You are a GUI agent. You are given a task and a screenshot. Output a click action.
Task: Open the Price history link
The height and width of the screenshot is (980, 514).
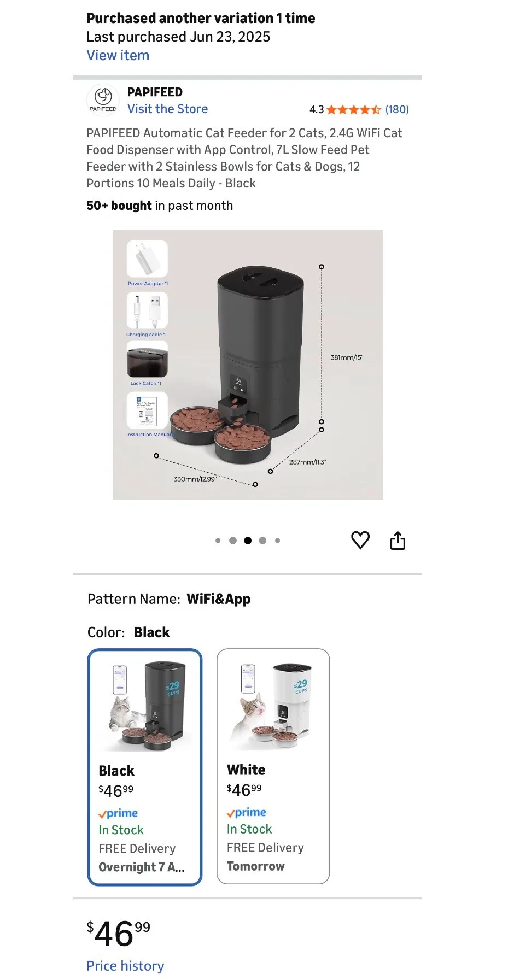pyautogui.click(x=125, y=966)
